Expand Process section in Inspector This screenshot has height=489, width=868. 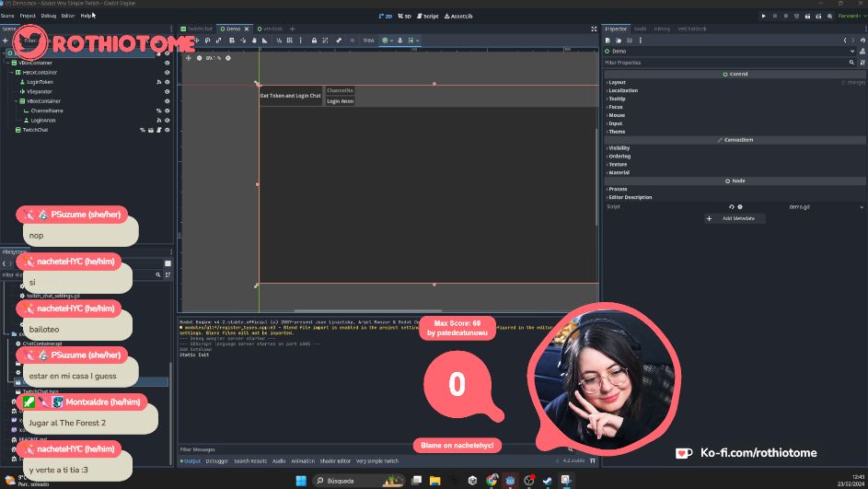click(618, 190)
